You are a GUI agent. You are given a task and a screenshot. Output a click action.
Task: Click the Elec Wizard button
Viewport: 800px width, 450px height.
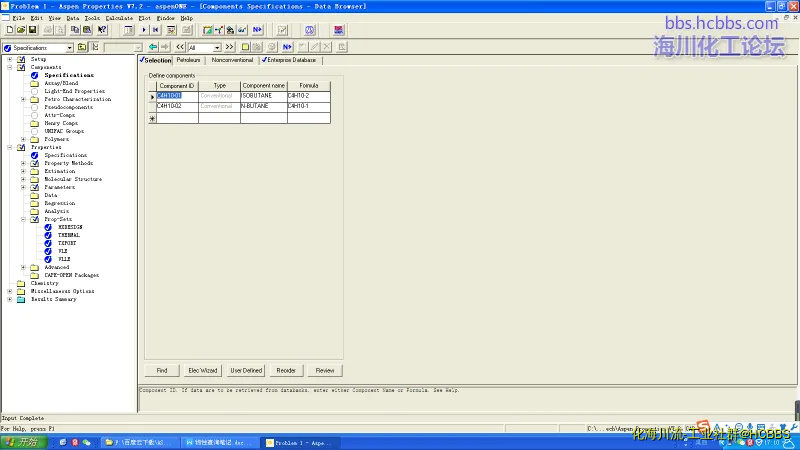[x=203, y=370]
